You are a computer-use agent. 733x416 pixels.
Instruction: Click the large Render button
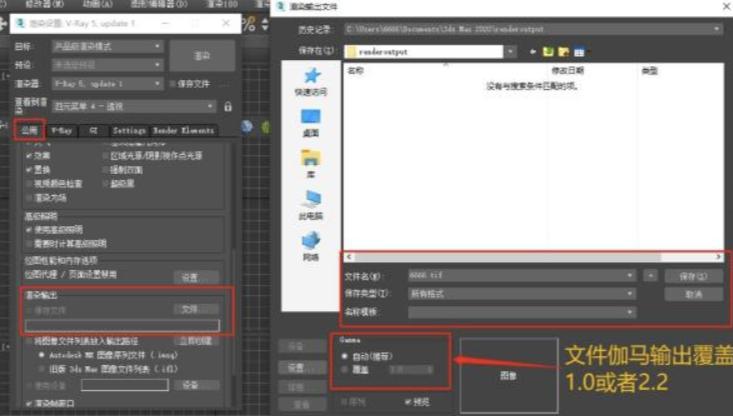(201, 57)
